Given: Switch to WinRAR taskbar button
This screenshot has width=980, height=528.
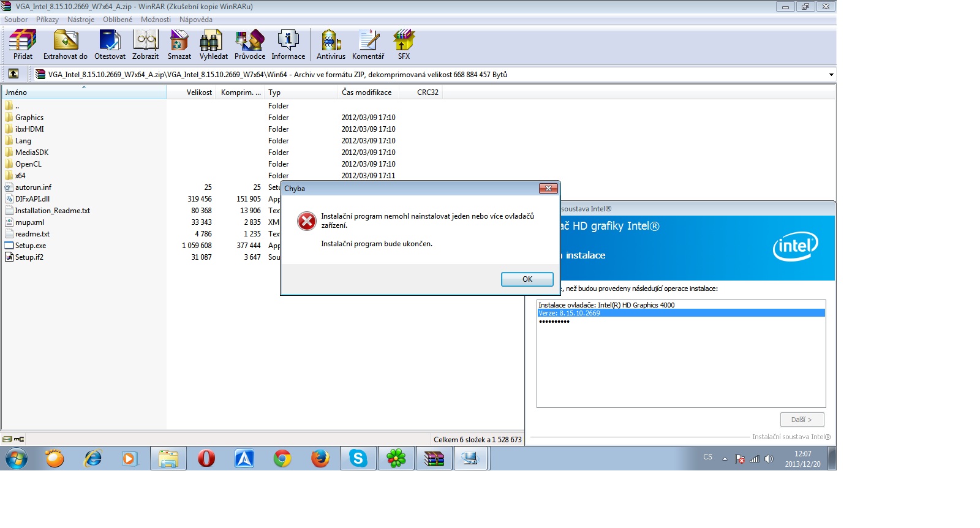Looking at the screenshot, I should point(434,458).
